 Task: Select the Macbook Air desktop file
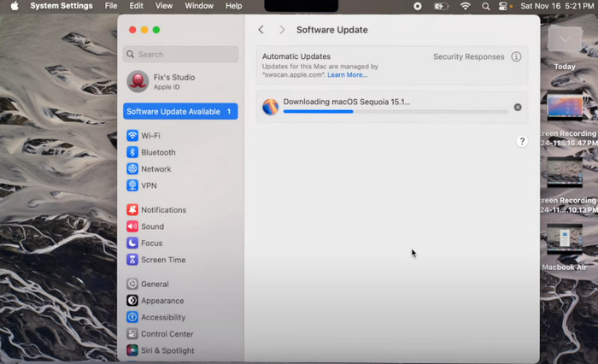565,239
